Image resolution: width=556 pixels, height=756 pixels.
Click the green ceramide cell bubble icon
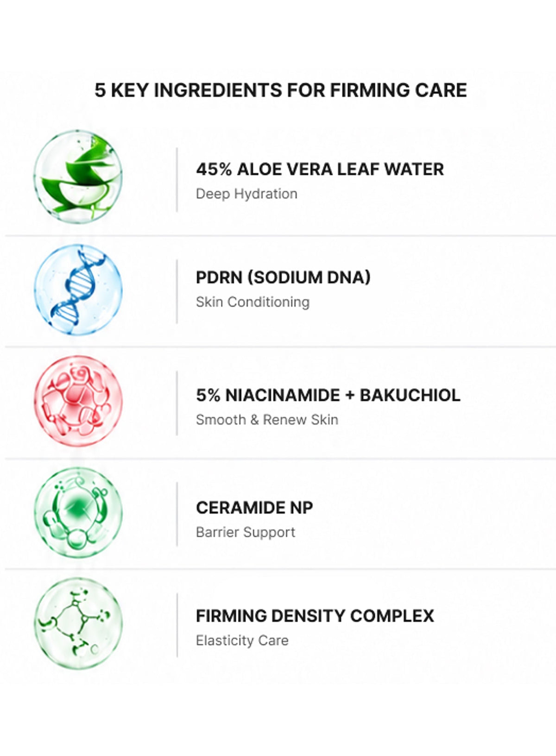tap(78, 512)
